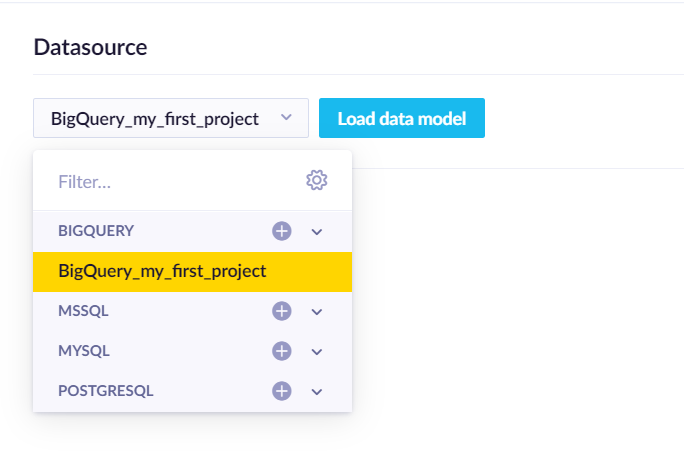The width and height of the screenshot is (684, 468).
Task: Click the BIGQUERY group header label
Action: click(x=96, y=231)
